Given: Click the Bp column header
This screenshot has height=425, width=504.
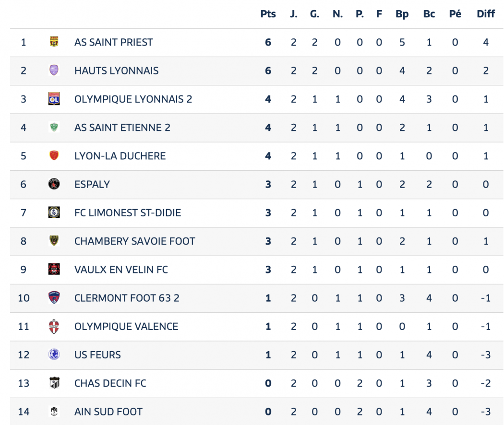Looking at the screenshot, I should pos(402,14).
